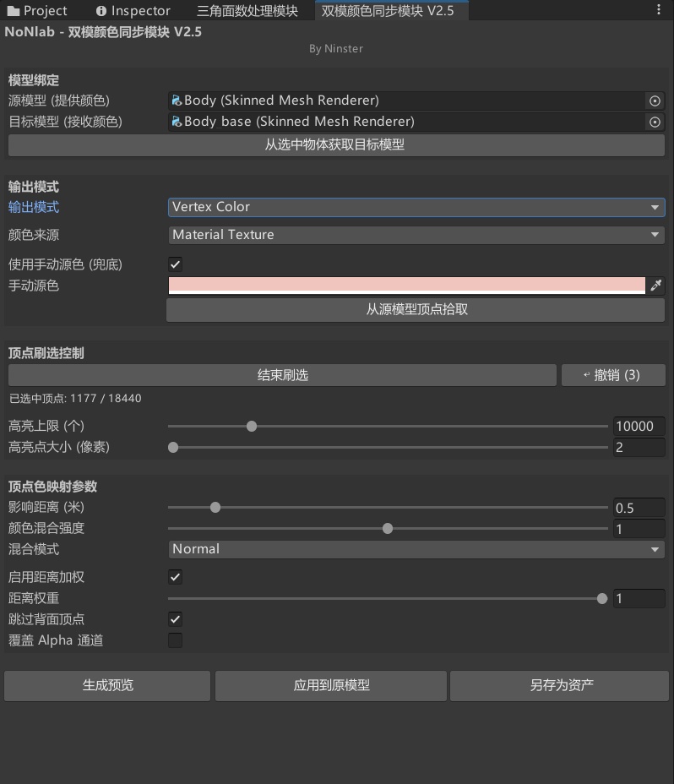Open 输出模式 Vertex Color dropdown

[416, 207]
